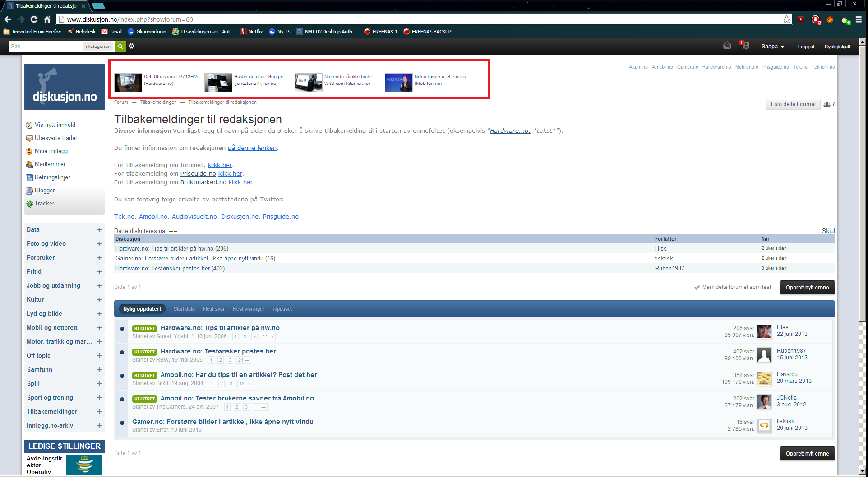Reload the page with refresh icon
The width and height of the screenshot is (868, 479).
(34, 19)
